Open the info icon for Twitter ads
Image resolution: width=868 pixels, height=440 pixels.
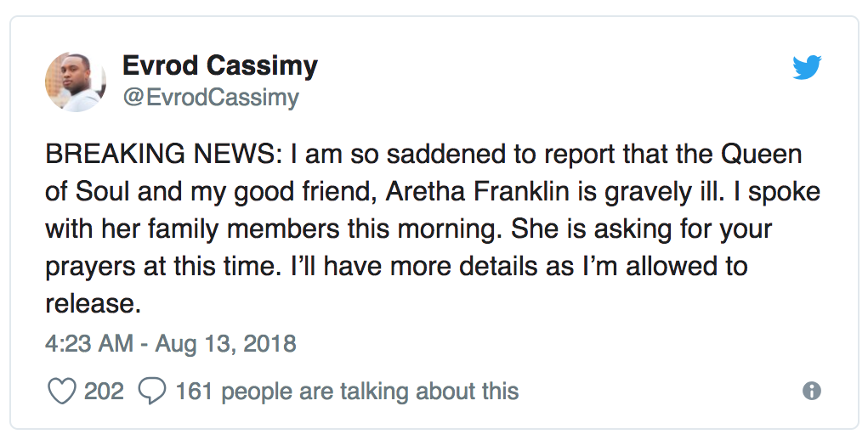pos(812,391)
